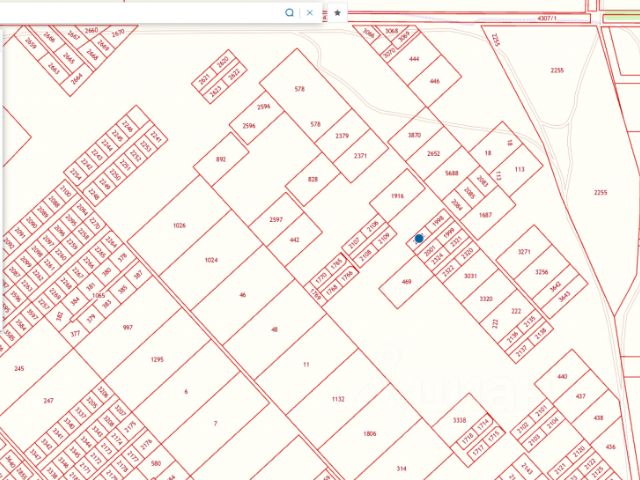Select parcel label 245
This screenshot has height=480, width=640.
point(19,369)
